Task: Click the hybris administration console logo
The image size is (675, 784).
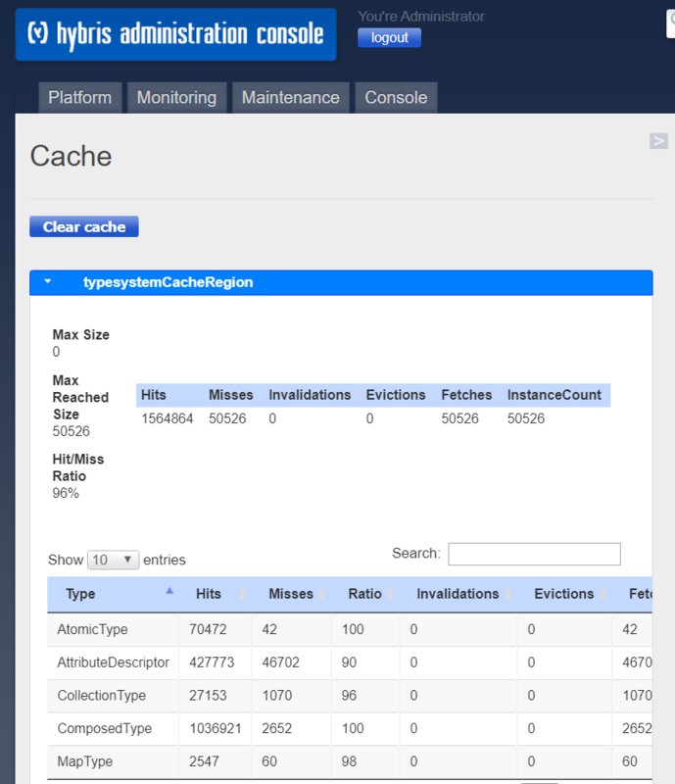Action: [174, 33]
